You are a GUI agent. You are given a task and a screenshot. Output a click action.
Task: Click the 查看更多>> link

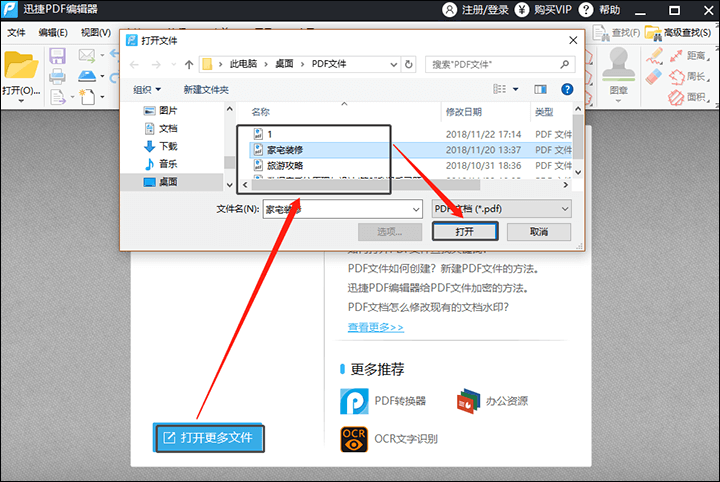point(376,327)
